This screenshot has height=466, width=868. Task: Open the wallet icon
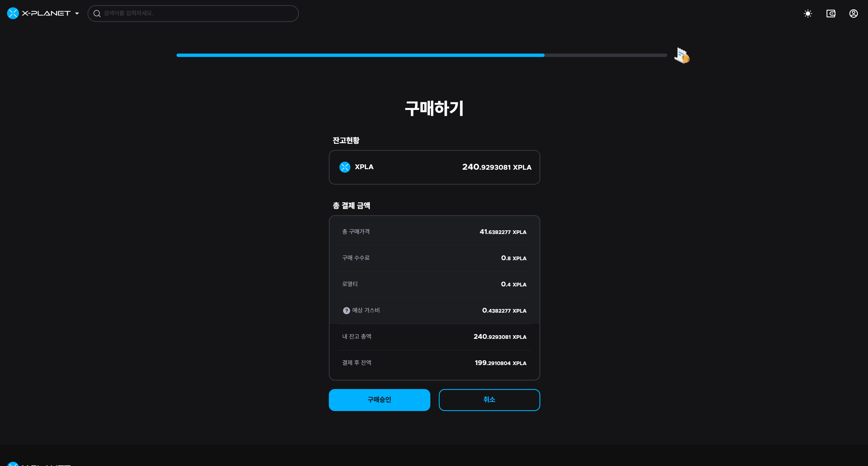point(830,14)
